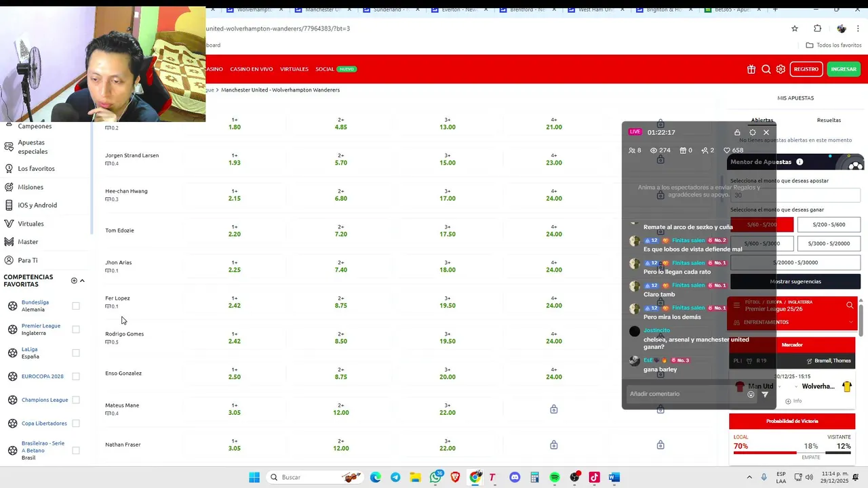This screenshot has width=868, height=488.
Task: Switch to the bet365 browser tab
Action: coord(731,9)
